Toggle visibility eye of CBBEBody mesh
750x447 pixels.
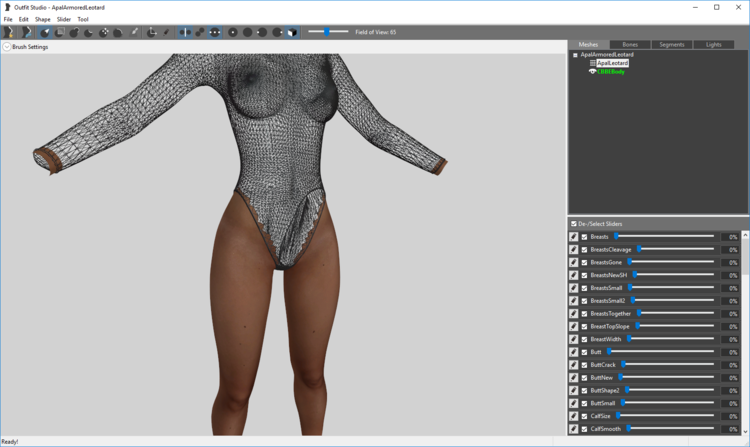tap(592, 72)
